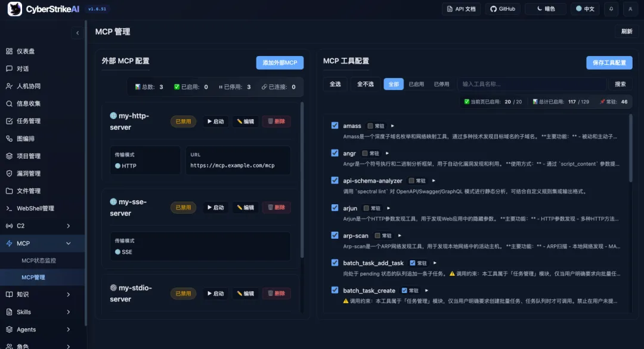
Task: Click the 仪表盘 dashboard icon
Action: click(x=9, y=51)
